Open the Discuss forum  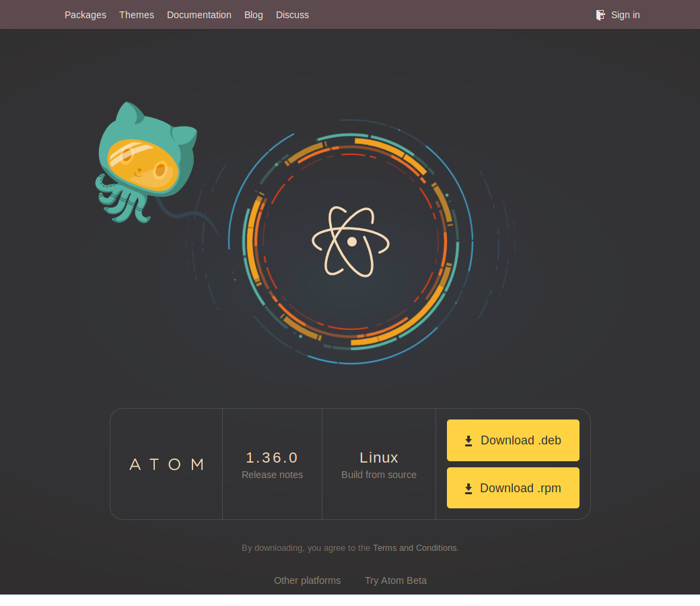(292, 14)
